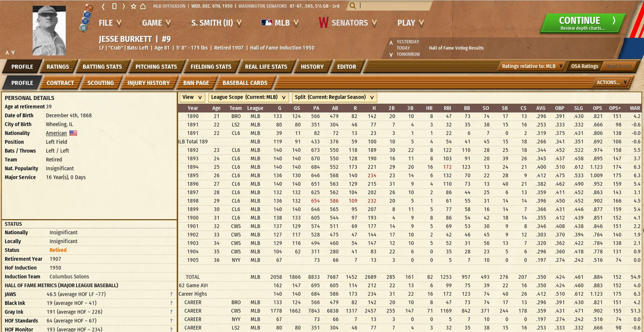Go back with the left arrow icon
Screen dimensions: 644x332
click(x=103, y=7)
